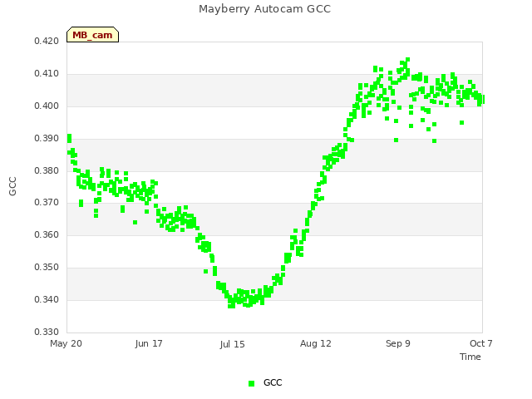532x399 pixels.
Task: Click the y-axis value 0.330
Action: coord(47,332)
